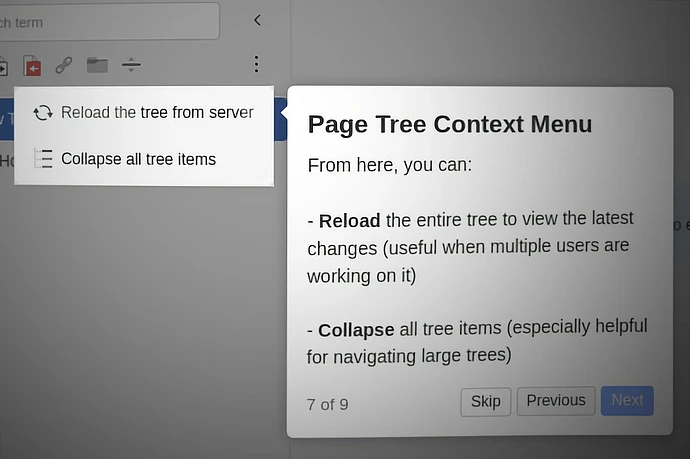Click the partially visible page icon at toolbar left
This screenshot has height=459, width=690.
[x=3, y=66]
